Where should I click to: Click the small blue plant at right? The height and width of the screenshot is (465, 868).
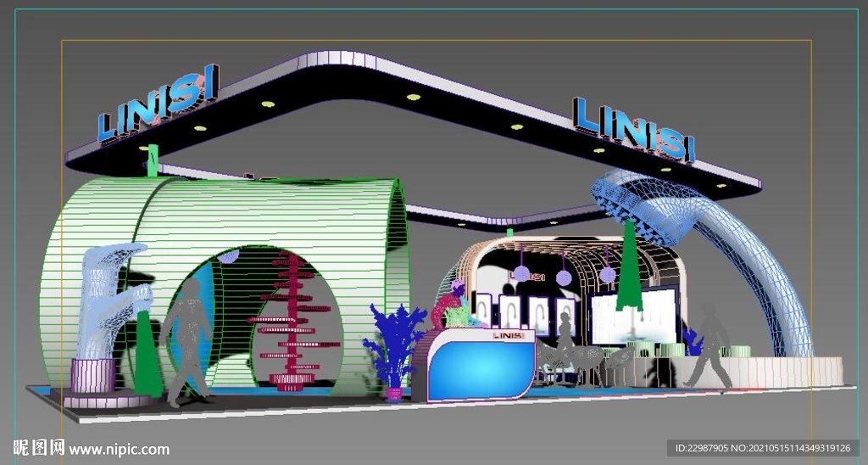[x=693, y=341]
